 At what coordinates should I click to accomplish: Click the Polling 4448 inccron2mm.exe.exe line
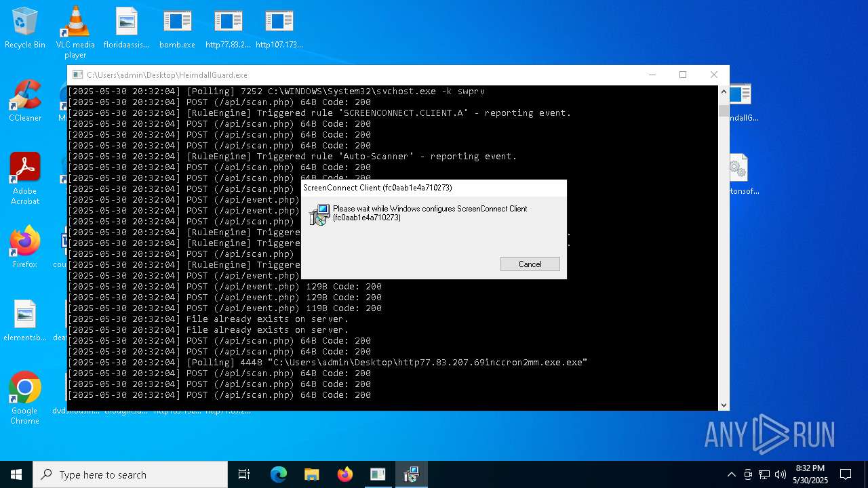(328, 363)
